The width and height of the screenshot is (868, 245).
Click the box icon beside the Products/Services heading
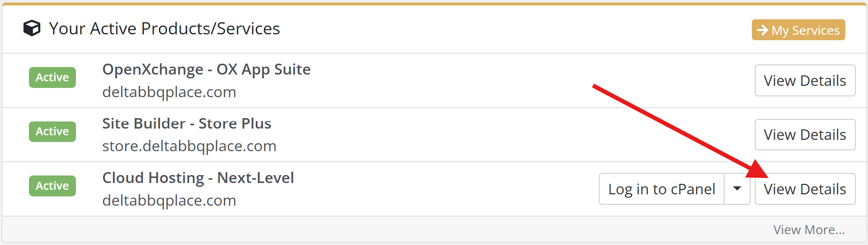pyautogui.click(x=32, y=28)
